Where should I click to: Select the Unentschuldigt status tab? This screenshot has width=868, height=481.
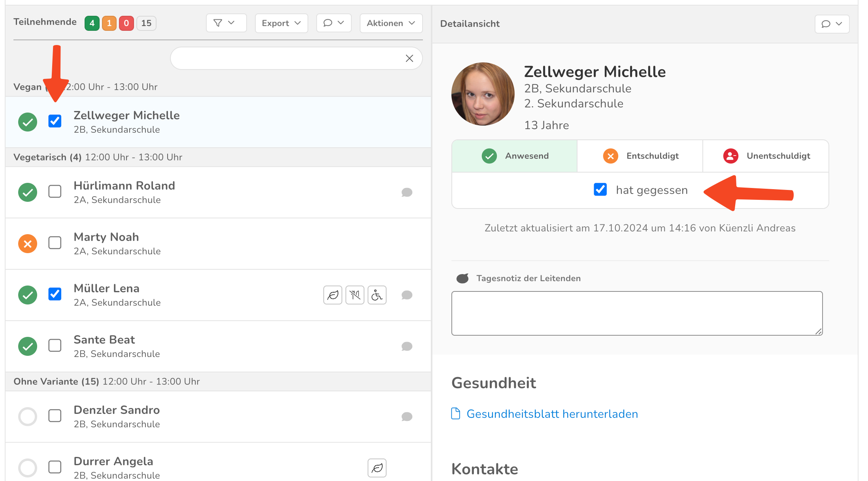click(x=766, y=156)
